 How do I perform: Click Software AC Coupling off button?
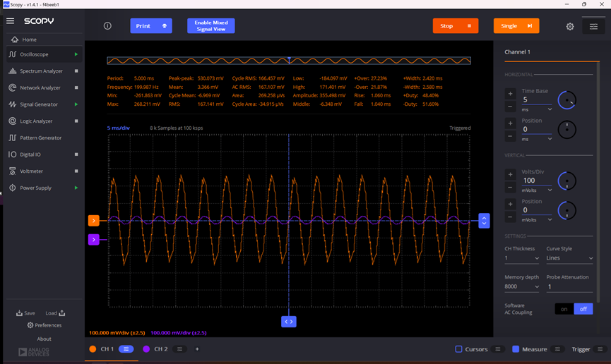[583, 309]
